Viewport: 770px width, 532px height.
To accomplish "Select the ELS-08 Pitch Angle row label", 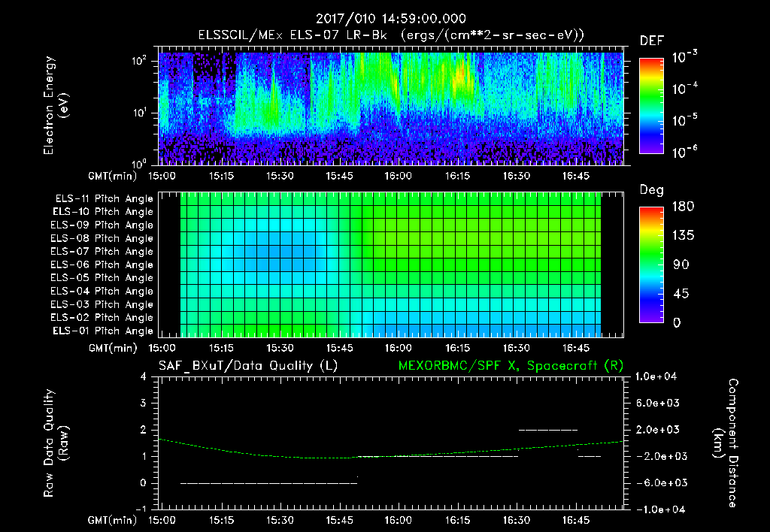I will (102, 238).
